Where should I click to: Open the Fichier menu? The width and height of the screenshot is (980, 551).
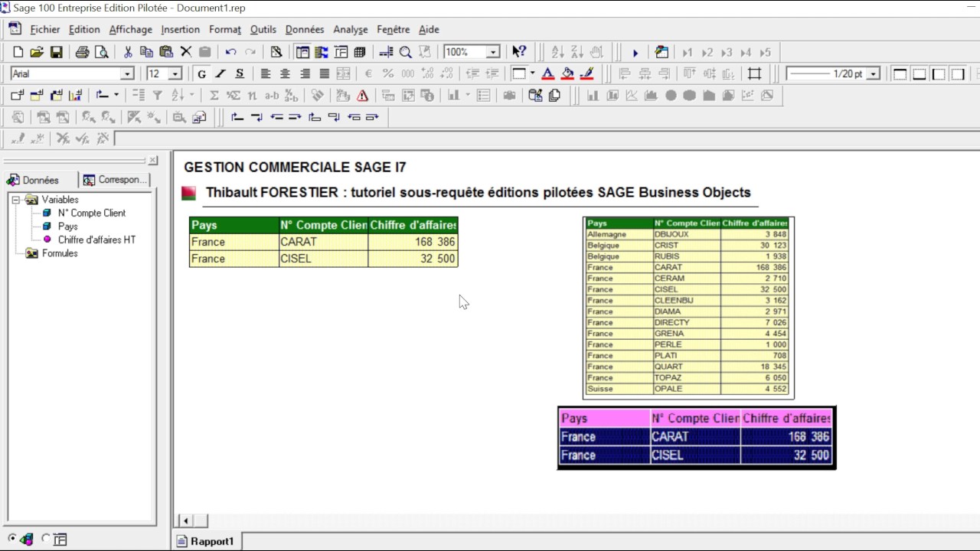45,29
